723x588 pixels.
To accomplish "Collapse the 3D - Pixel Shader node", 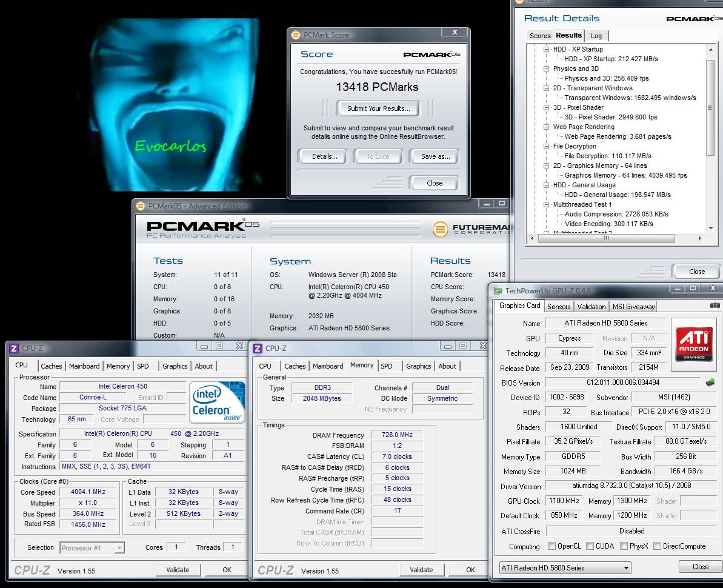I will pos(547,107).
